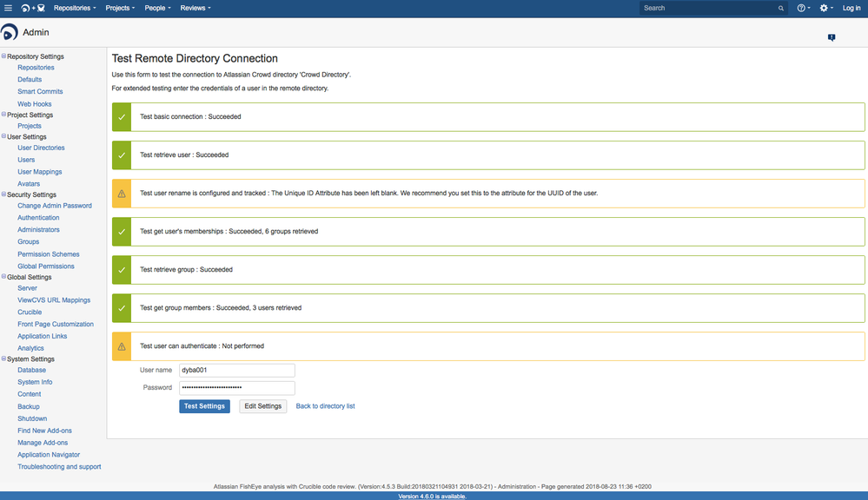The image size is (868, 500).
Task: Open Groups page
Action: (x=28, y=241)
